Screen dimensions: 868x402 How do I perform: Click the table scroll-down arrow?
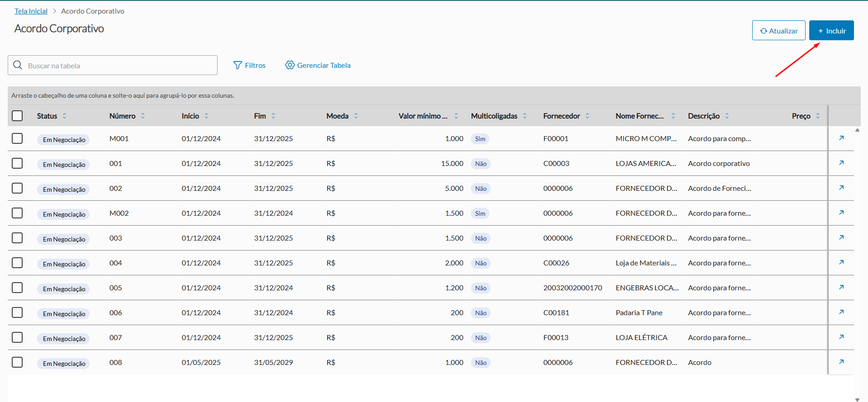[857, 399]
